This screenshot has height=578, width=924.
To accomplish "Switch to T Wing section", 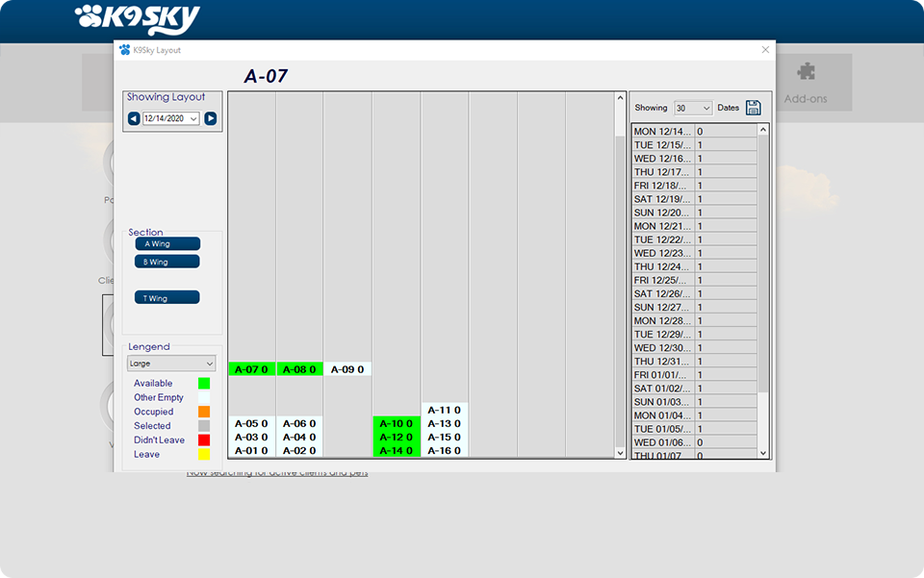I will (x=167, y=298).
